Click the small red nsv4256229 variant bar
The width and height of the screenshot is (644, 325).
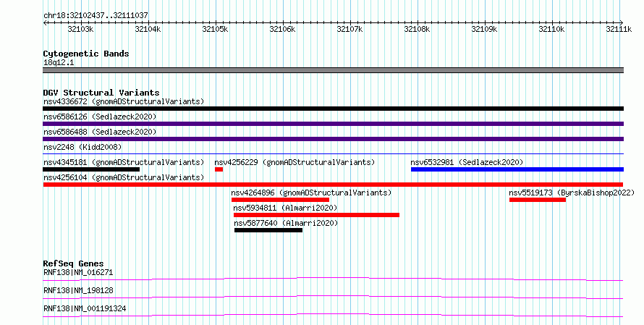(x=219, y=169)
